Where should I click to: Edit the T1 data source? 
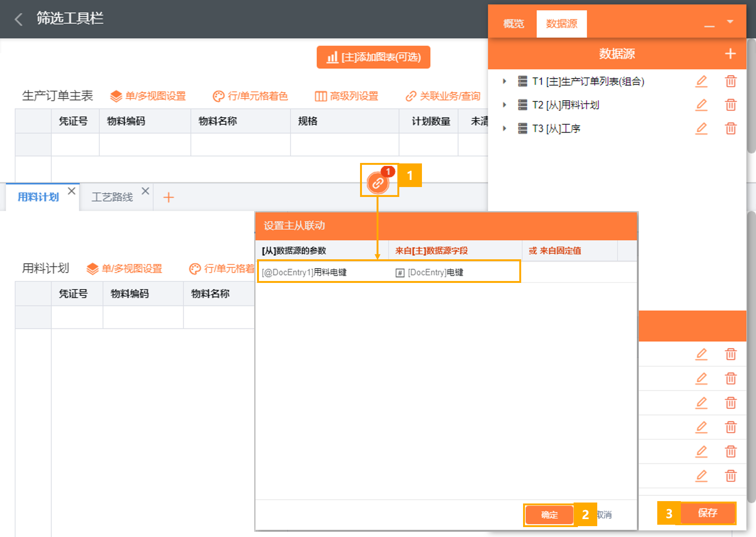click(x=702, y=81)
